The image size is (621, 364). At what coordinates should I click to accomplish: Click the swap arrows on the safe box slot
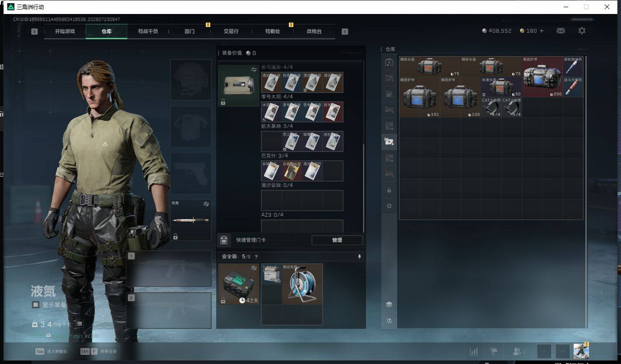pyautogui.click(x=254, y=268)
